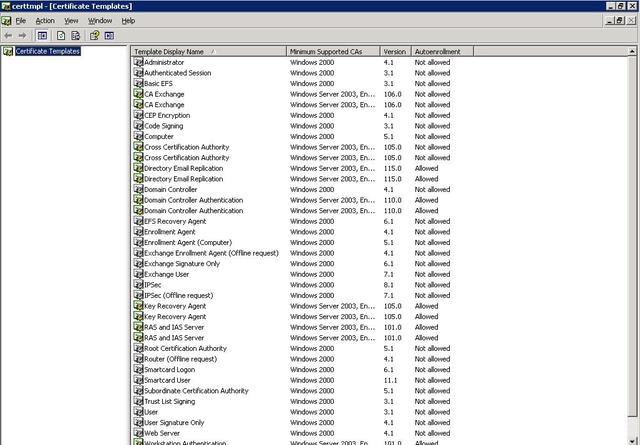
Task: Sort by Template Display Name column header
Action: [x=209, y=51]
